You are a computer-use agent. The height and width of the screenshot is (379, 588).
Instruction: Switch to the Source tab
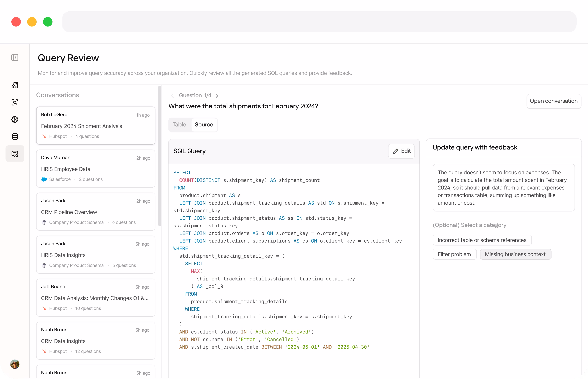pyautogui.click(x=204, y=125)
